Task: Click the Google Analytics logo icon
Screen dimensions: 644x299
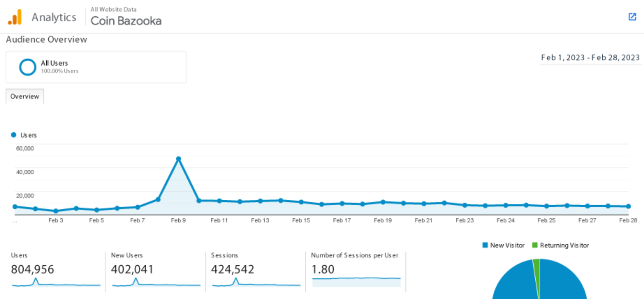Action: 15,17
